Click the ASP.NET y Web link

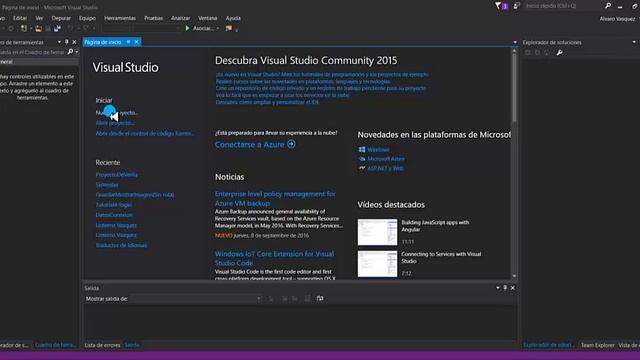tap(385, 168)
